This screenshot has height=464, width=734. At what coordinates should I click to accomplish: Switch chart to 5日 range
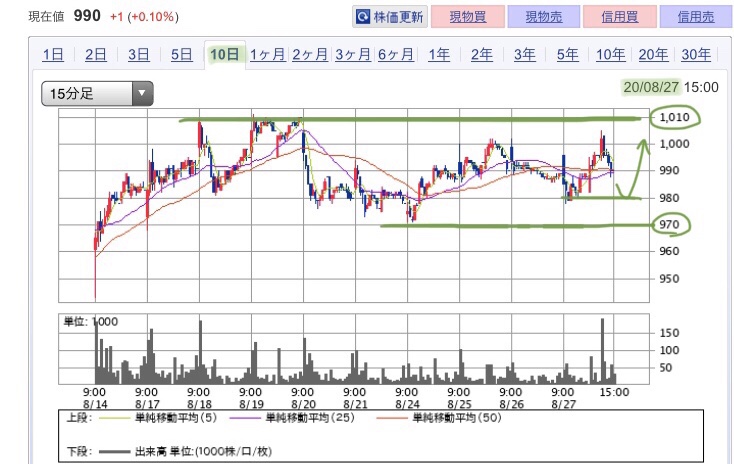tap(181, 55)
